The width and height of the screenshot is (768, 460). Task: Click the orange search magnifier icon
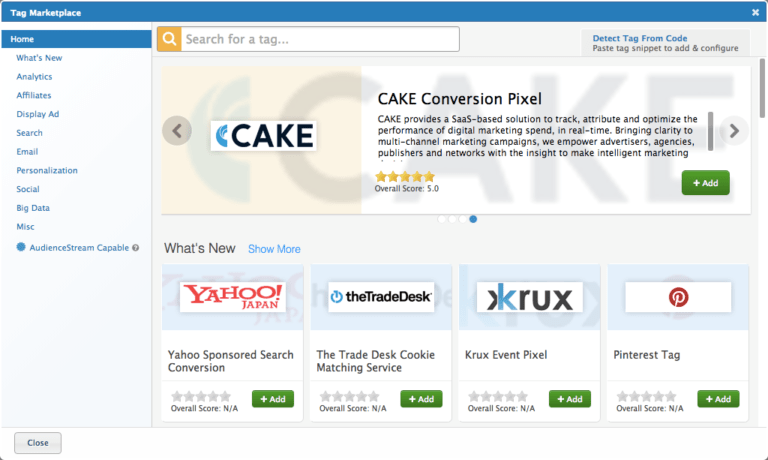[x=169, y=39]
